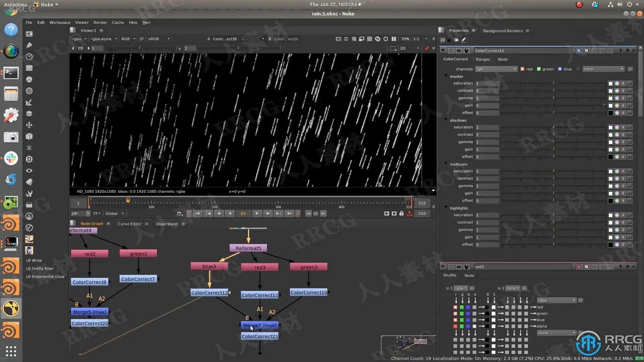Open the Merge nodes layers icon
Viewport: 644px width, 362px height.
[29, 114]
